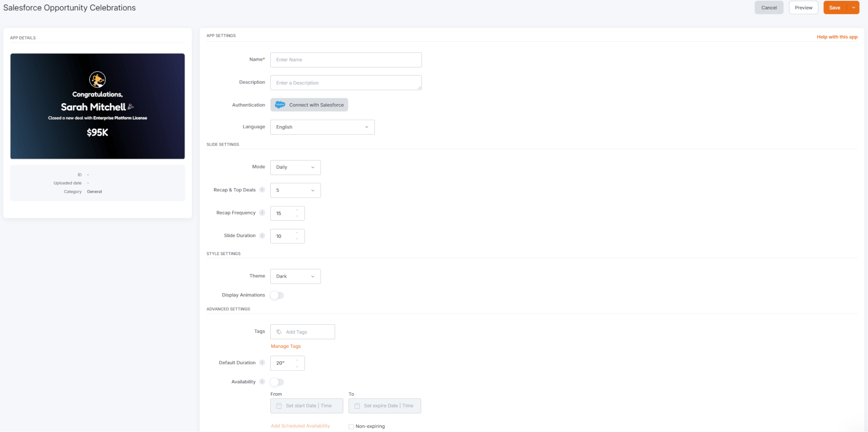Image resolution: width=868 pixels, height=432 pixels.
Task: Click the Recap Frequency number field
Action: tap(288, 214)
